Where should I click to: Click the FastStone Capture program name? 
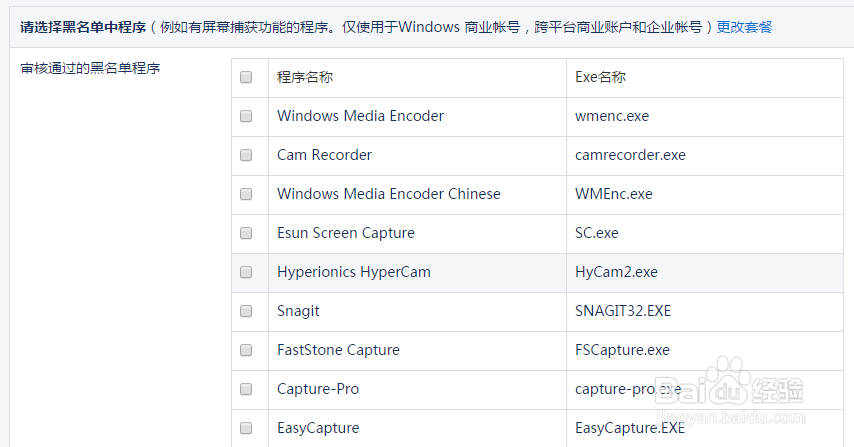pyautogui.click(x=338, y=350)
